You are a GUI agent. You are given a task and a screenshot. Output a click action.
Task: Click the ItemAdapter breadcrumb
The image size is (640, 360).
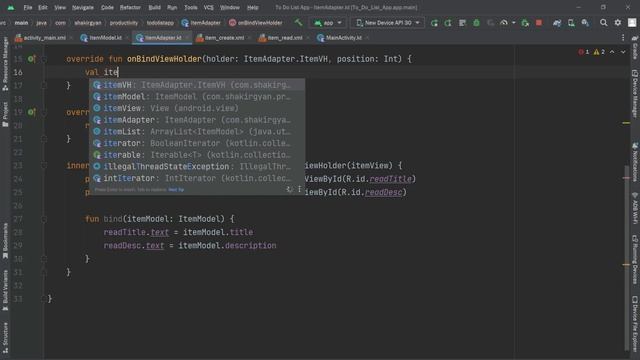click(201, 23)
